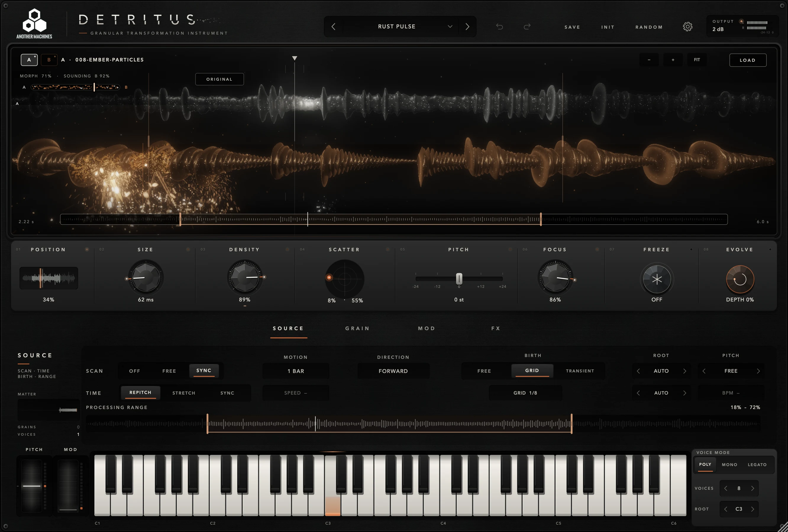The height and width of the screenshot is (532, 788).
Task: Select MONO voice mode
Action: 729,465
